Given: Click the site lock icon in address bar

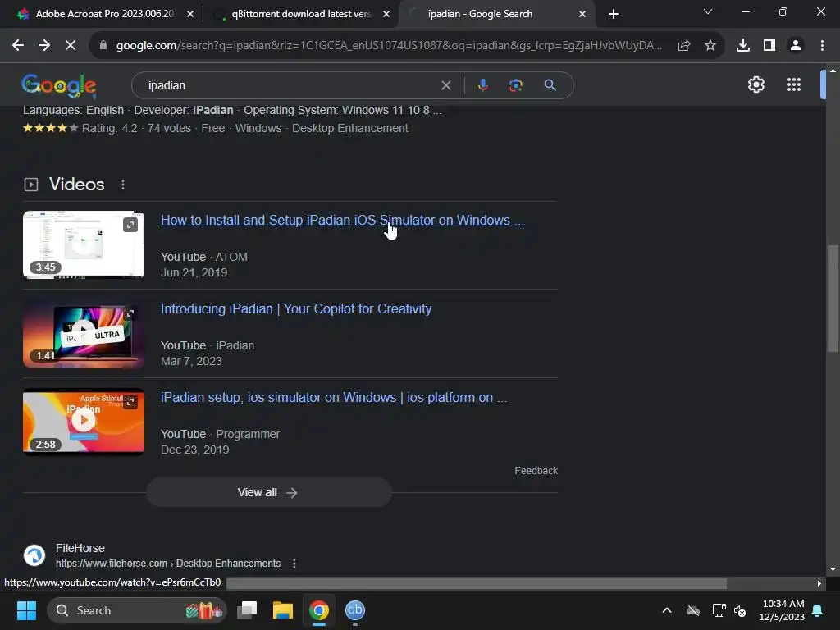Looking at the screenshot, I should click(x=103, y=46).
